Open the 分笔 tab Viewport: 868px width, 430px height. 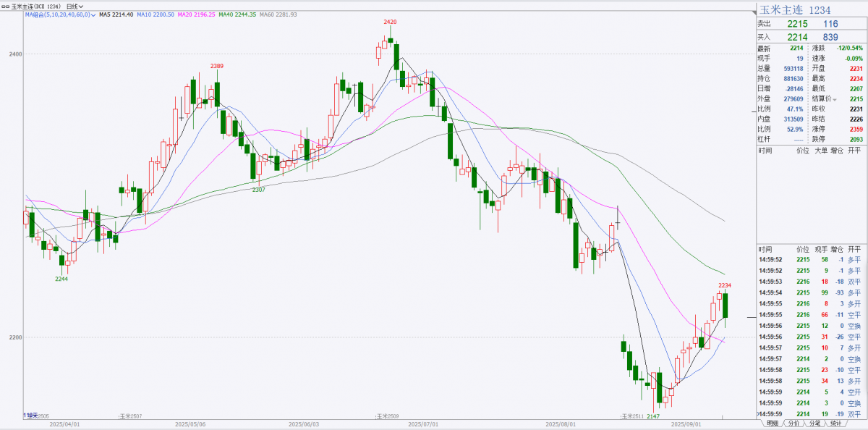click(814, 423)
